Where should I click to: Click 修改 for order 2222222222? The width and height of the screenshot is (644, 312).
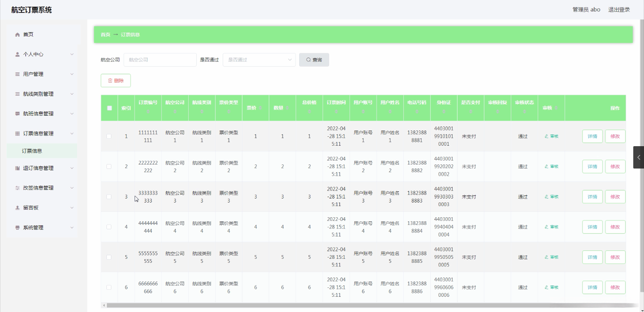615,166
